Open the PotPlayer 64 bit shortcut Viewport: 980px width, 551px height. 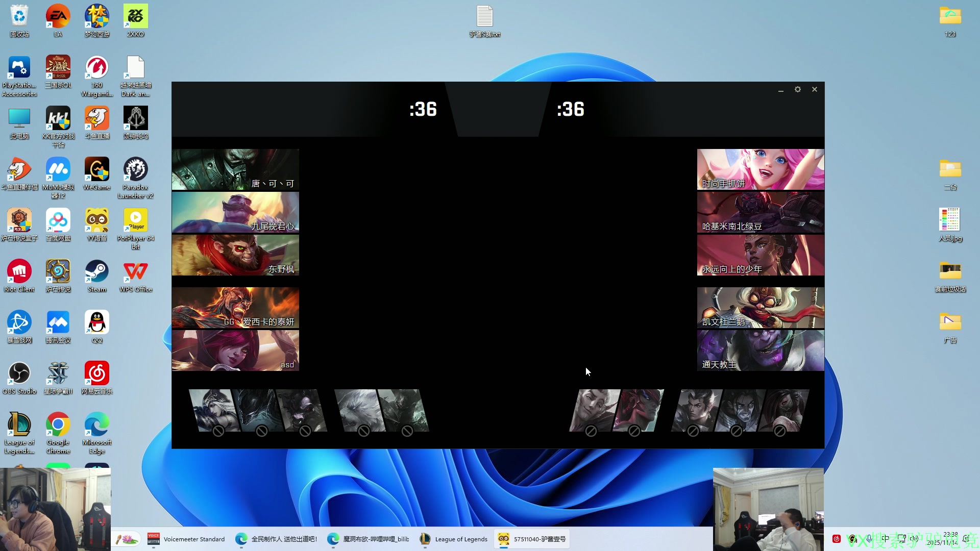(x=135, y=221)
